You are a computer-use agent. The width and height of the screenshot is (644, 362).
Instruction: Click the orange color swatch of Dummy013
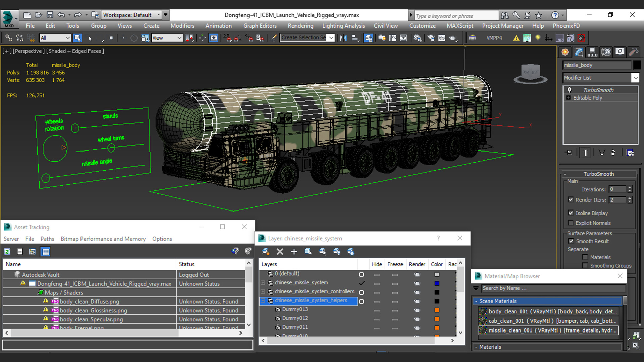[437, 310]
